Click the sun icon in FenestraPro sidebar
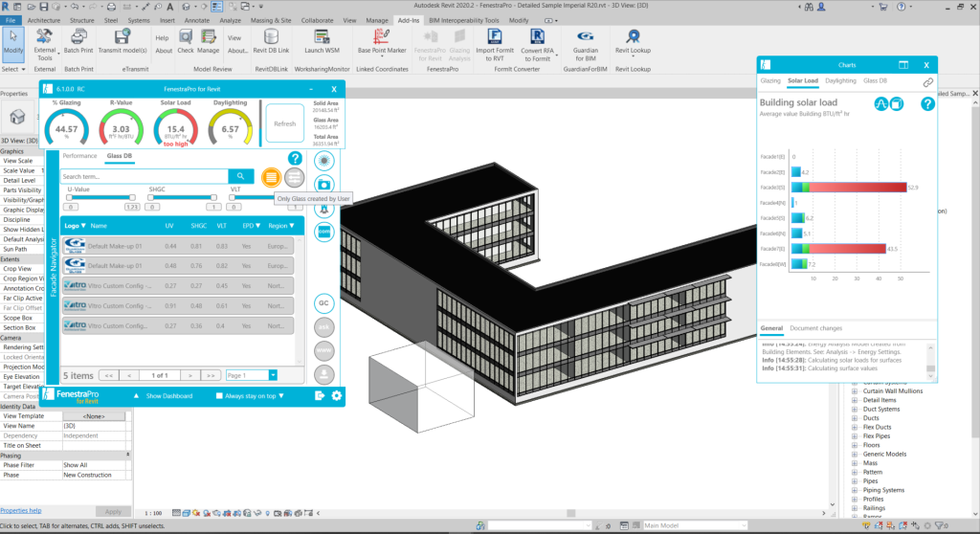This screenshot has height=534, width=980. coord(323,161)
